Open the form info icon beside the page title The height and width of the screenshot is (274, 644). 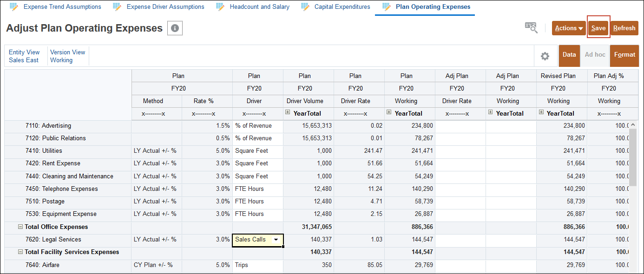(x=174, y=28)
